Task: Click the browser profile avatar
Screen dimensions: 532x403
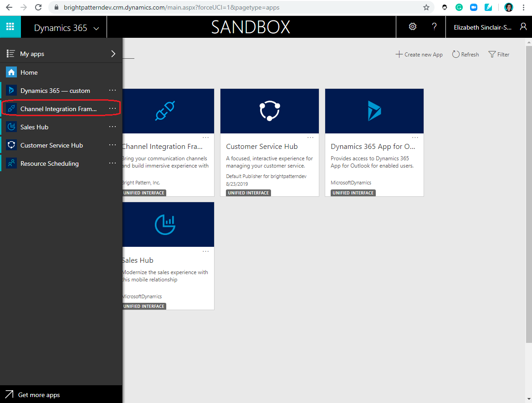Action: pyautogui.click(x=509, y=7)
